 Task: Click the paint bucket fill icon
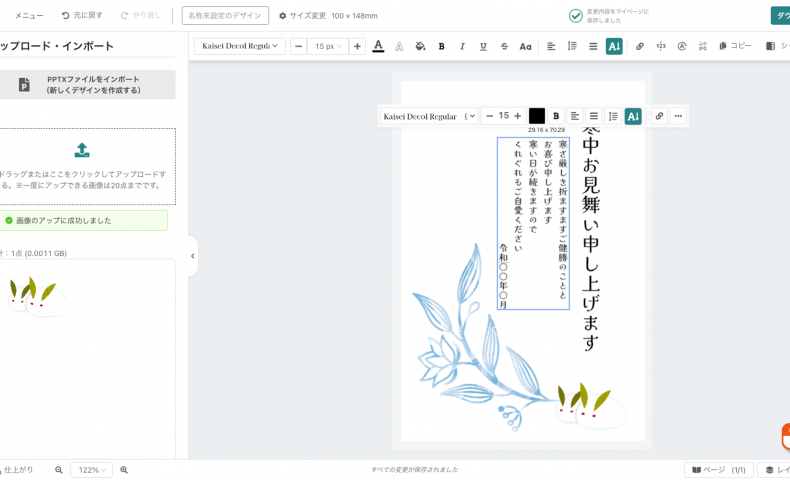(420, 46)
